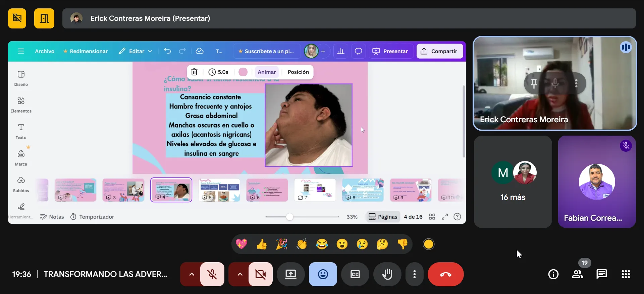644x294 pixels.
Task: Open the Diseño sidebar panel
Action: click(21, 78)
